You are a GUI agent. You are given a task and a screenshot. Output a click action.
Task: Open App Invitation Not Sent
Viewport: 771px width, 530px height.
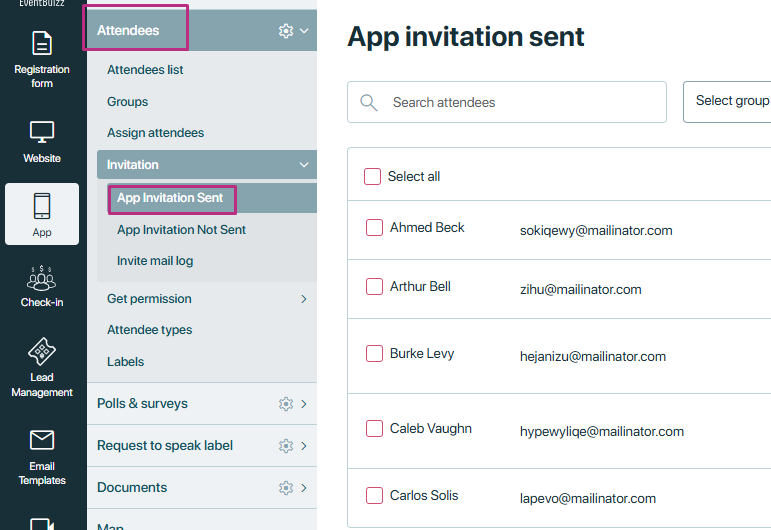[x=181, y=230]
